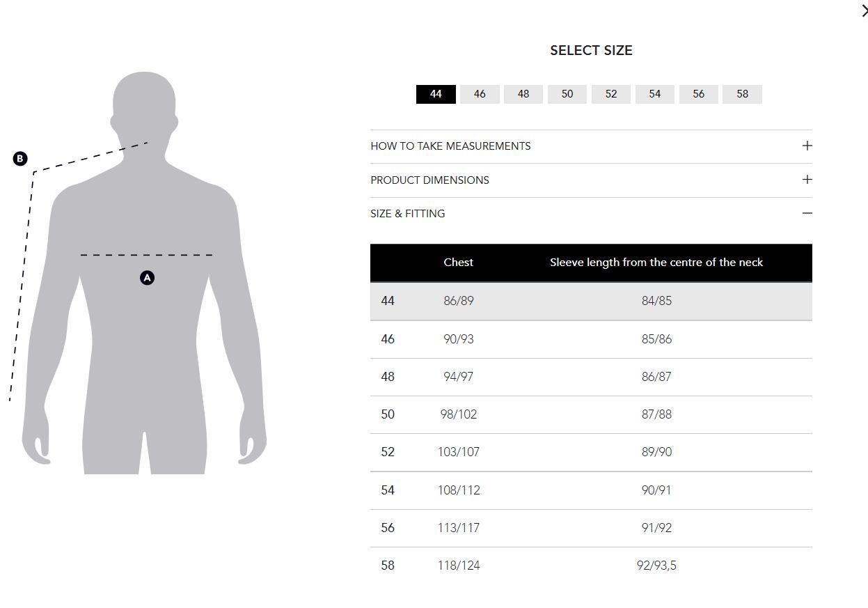Viewport: 868px width, 608px height.
Task: Pick size 50 from the size selector
Action: point(567,94)
